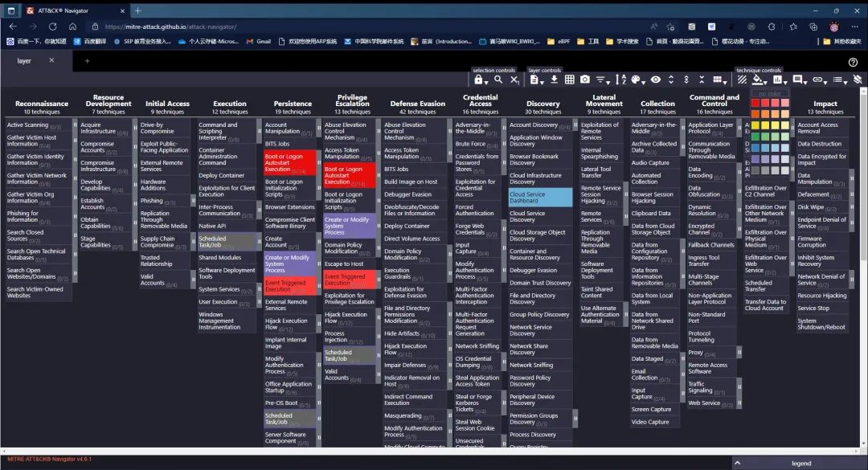Select Create or Modify System Process in Persistence
The width and height of the screenshot is (868, 470).
coord(289,264)
